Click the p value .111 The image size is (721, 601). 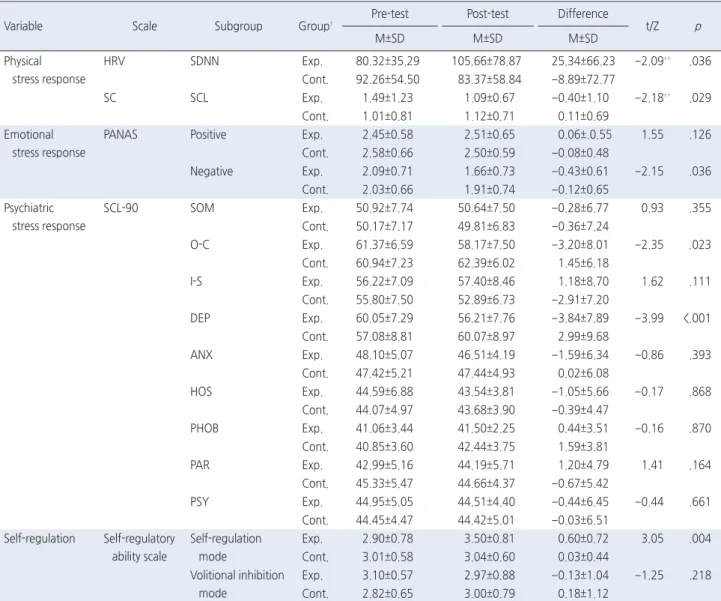[700, 281]
